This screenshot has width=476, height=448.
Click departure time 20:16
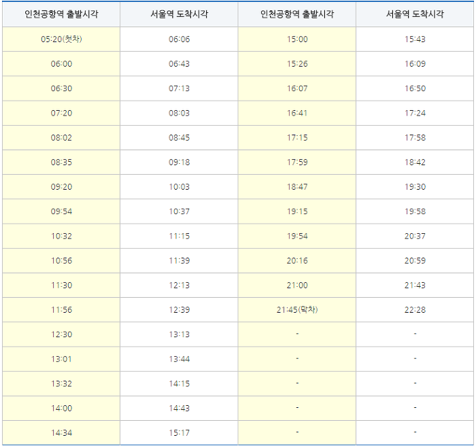[297, 261]
